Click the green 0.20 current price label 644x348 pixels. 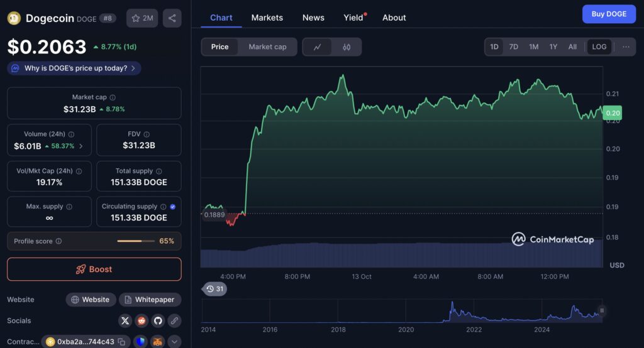(x=612, y=113)
